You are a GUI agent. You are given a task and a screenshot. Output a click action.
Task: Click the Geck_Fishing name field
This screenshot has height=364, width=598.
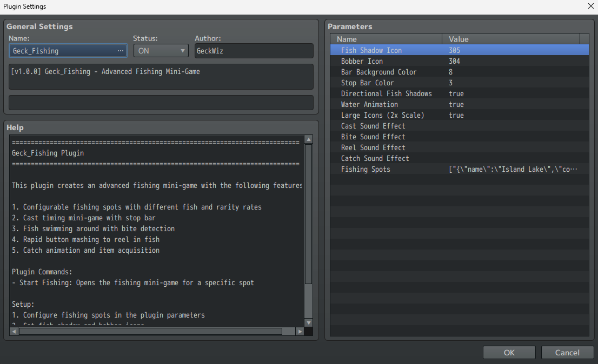68,51
